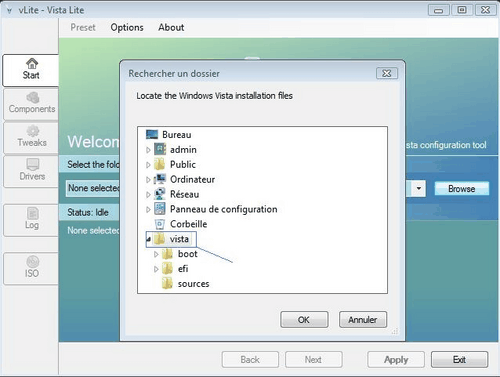Expand the Réseau tree node
500x377 pixels.
click(x=148, y=195)
